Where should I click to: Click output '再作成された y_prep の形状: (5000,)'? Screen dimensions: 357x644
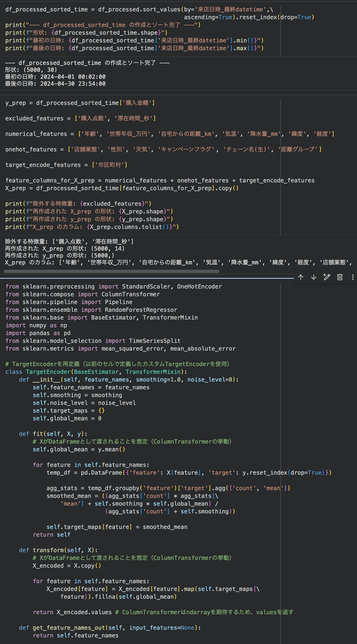[60, 255]
